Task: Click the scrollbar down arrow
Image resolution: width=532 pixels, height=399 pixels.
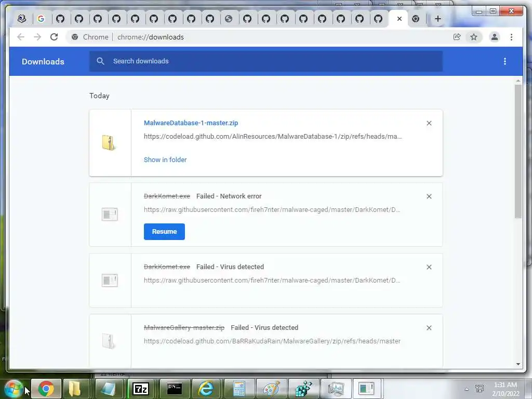Action: pyautogui.click(x=518, y=364)
